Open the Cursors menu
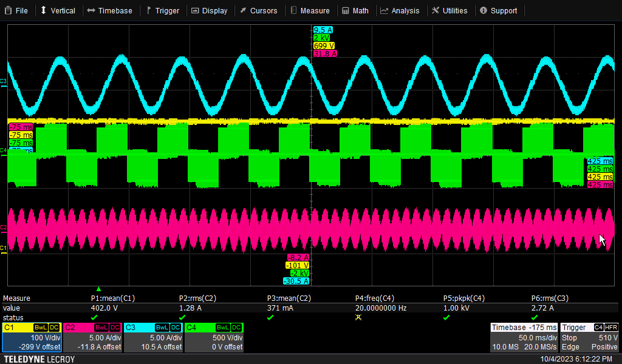622x364 pixels. 259,11
